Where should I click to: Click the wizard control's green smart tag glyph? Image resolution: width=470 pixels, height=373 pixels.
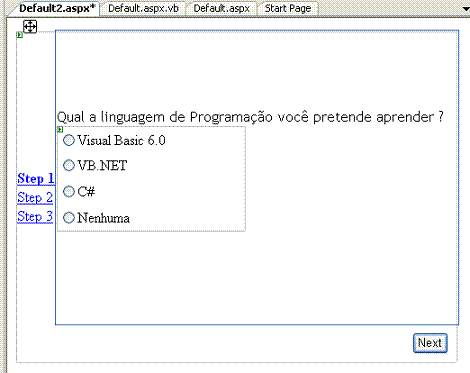[20, 35]
